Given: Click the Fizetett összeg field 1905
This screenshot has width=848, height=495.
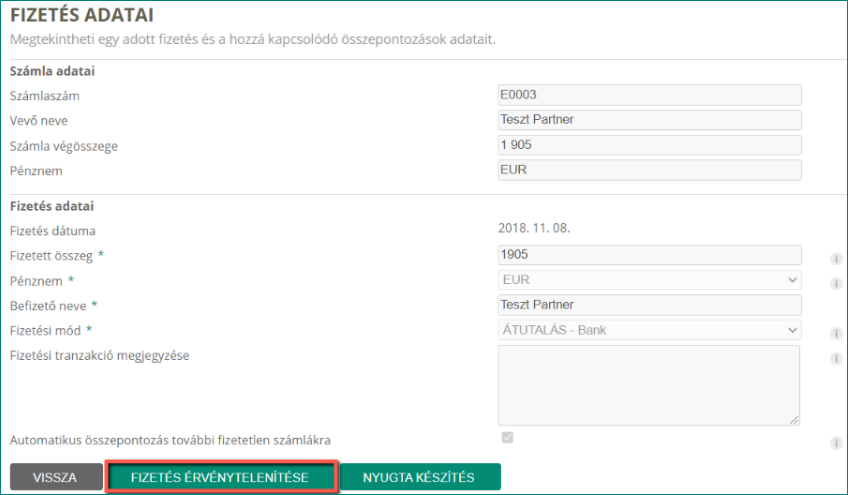Looking at the screenshot, I should [650, 255].
